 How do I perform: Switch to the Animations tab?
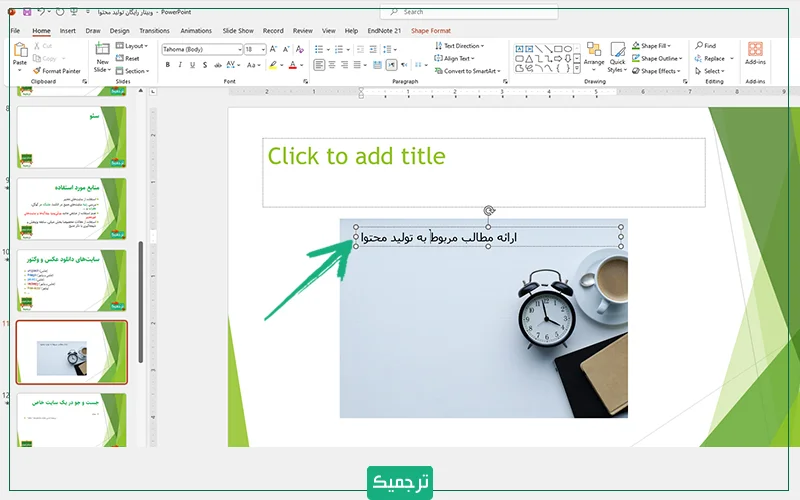195,31
